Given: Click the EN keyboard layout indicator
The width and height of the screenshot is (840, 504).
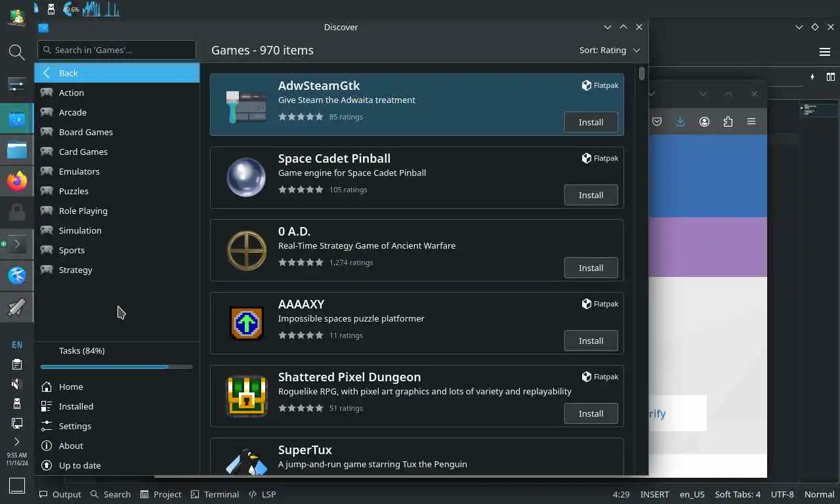Looking at the screenshot, I should (17, 345).
